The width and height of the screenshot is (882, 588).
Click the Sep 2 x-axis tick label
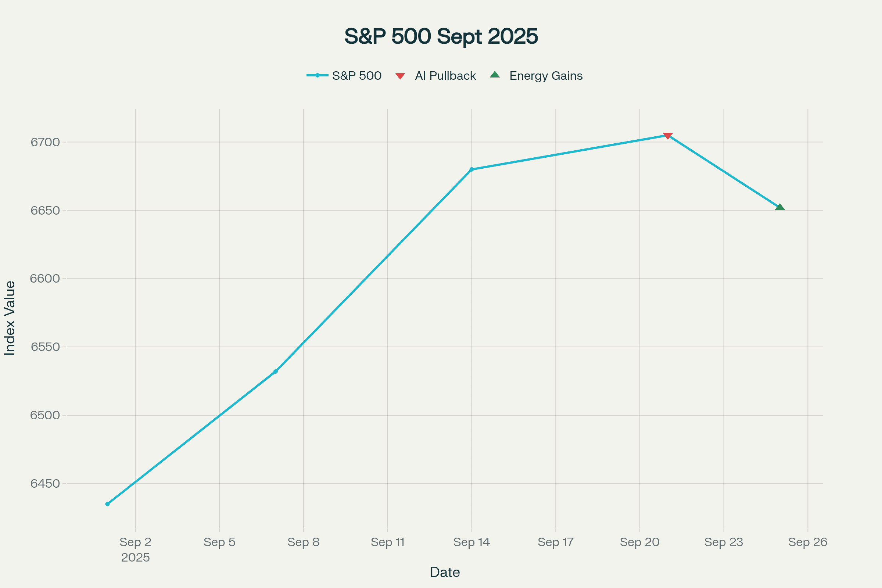(x=135, y=542)
